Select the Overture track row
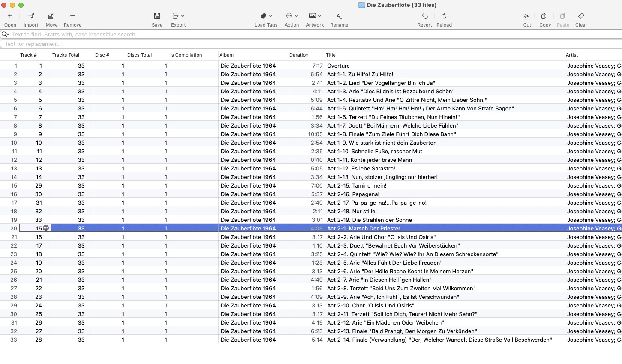This screenshot has width=622, height=364. tap(338, 66)
